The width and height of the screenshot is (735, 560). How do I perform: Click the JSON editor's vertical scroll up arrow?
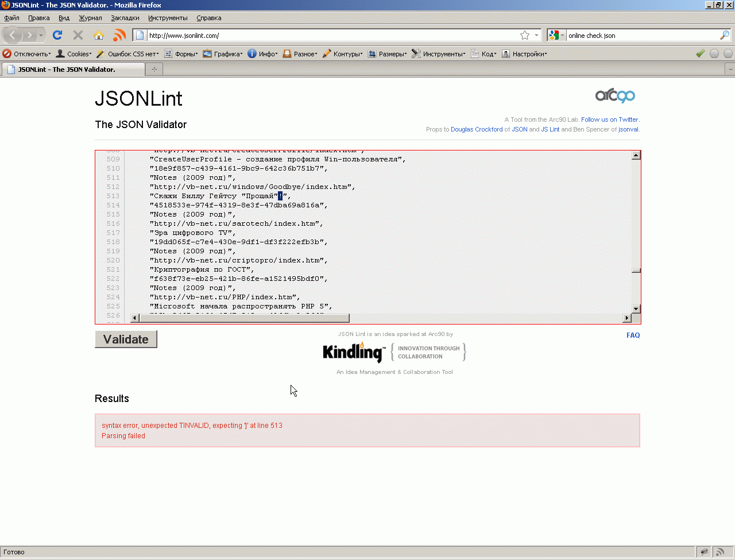tap(636, 155)
